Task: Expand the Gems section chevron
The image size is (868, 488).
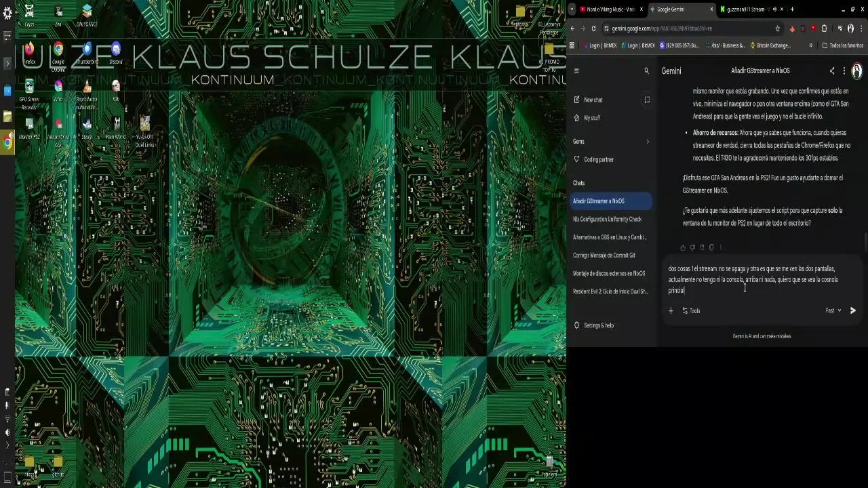Action: (x=647, y=142)
